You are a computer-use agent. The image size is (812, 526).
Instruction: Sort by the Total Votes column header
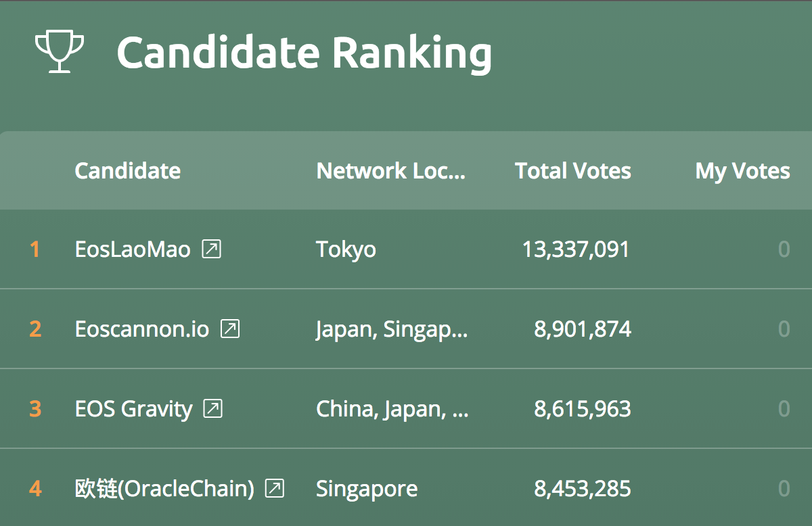pos(573,170)
